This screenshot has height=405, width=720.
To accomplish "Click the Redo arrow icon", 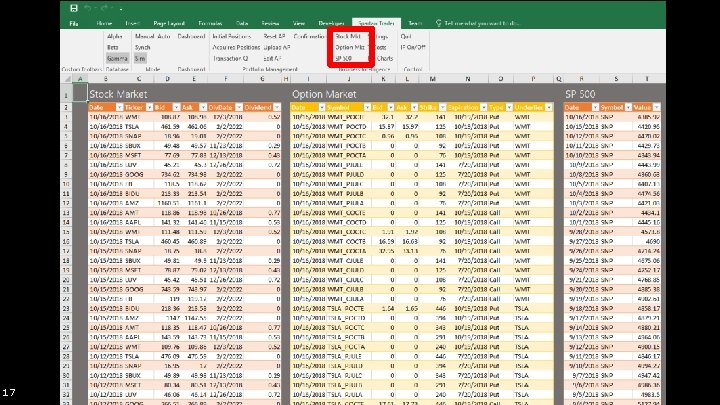I will [105, 8].
